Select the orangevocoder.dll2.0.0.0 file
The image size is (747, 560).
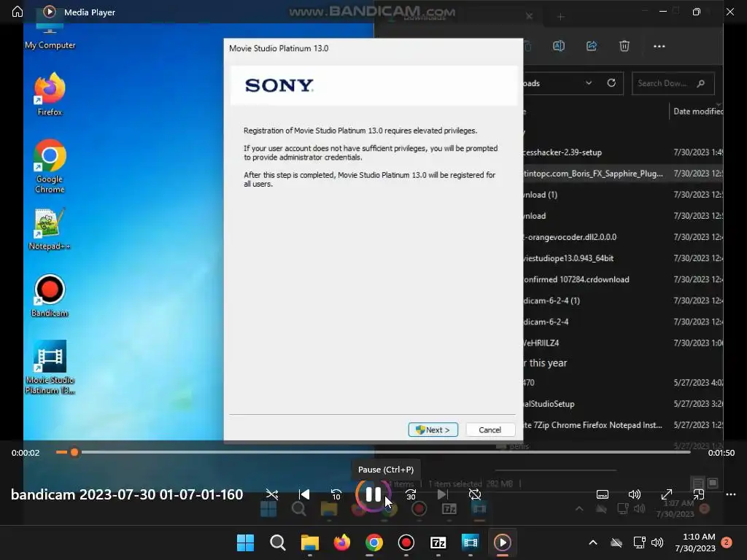tap(623, 237)
